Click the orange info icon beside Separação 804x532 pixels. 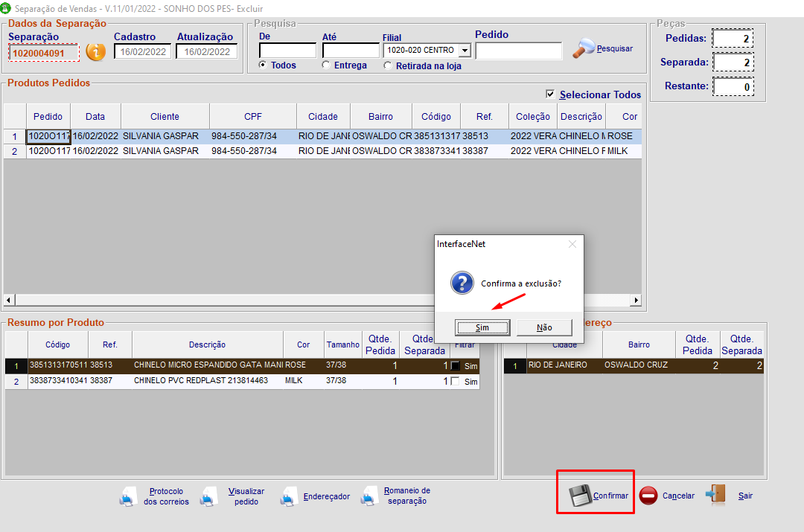coord(96,51)
